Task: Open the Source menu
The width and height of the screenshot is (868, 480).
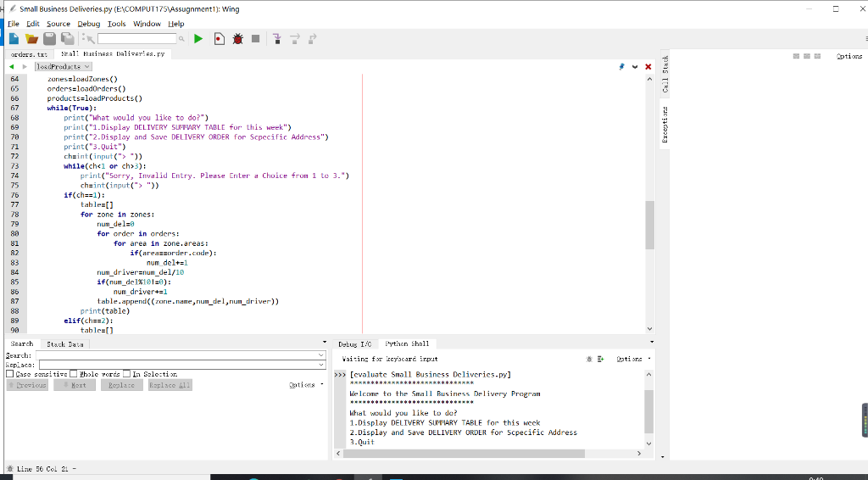Action: pyautogui.click(x=58, y=24)
